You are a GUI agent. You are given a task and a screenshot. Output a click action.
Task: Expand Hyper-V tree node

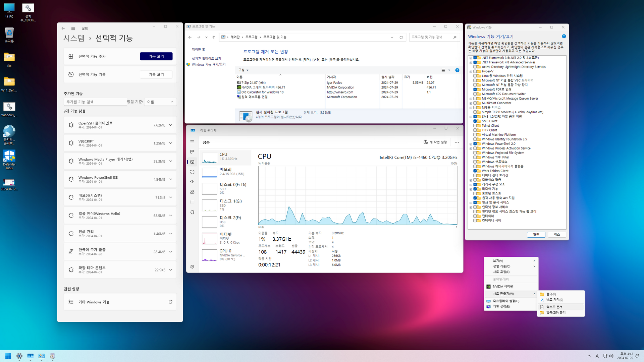point(471,71)
